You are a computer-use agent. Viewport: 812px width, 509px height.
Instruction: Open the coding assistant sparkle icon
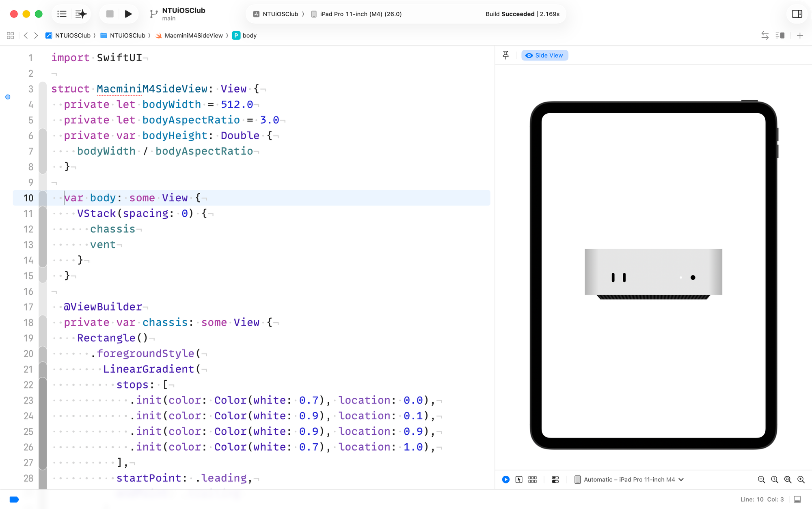[81, 14]
